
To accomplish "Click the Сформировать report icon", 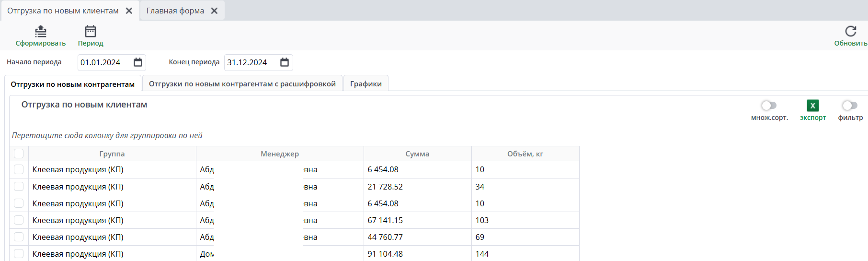I will [41, 32].
